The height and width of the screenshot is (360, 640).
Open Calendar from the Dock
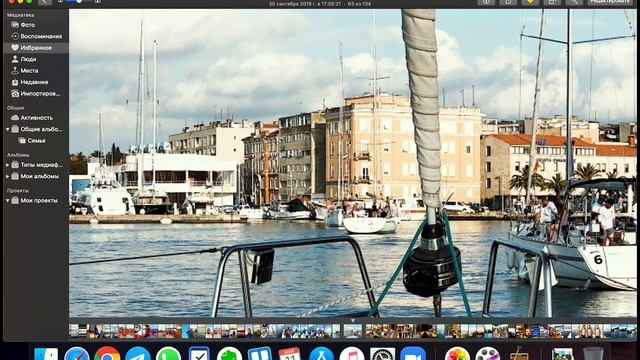pos(290,354)
